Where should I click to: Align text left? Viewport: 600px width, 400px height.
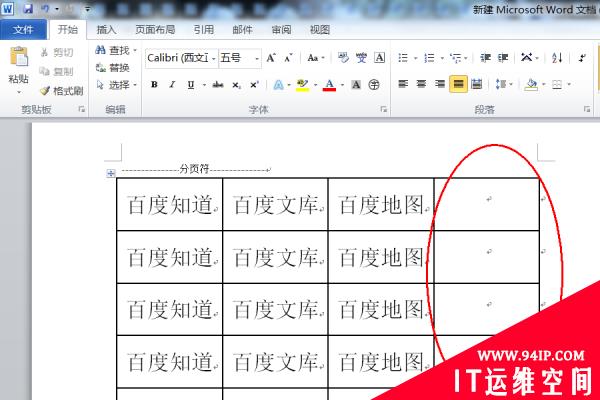403,84
